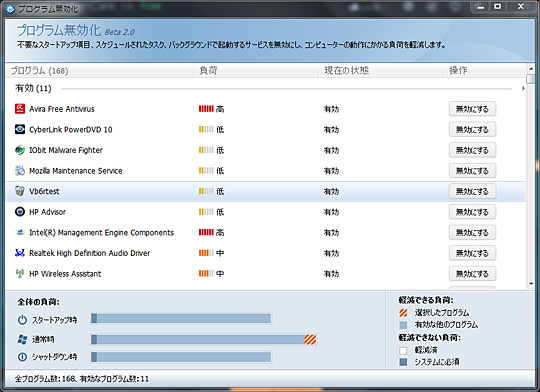540x392 pixels.
Task: Click the startup power icon in overall load
Action: click(22, 320)
